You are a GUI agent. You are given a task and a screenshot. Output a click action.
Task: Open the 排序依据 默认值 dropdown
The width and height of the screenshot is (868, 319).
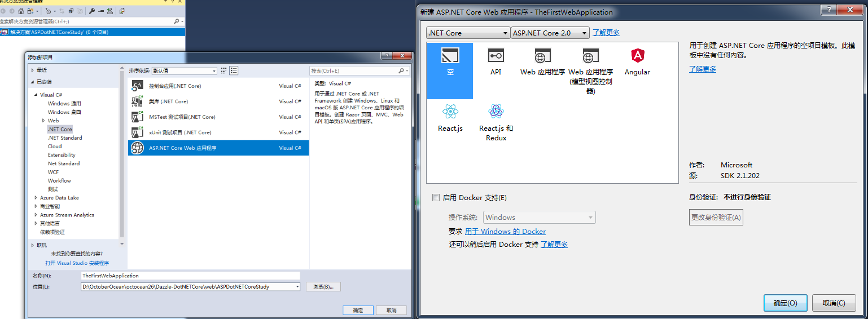[185, 70]
